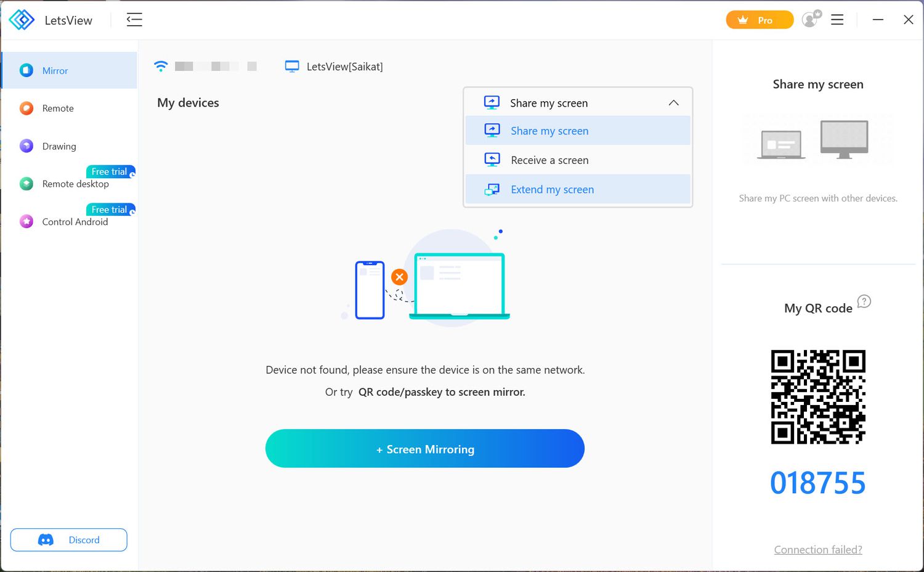Choose Receive a screen option
Screen dimensions: 924x572
[549, 160]
